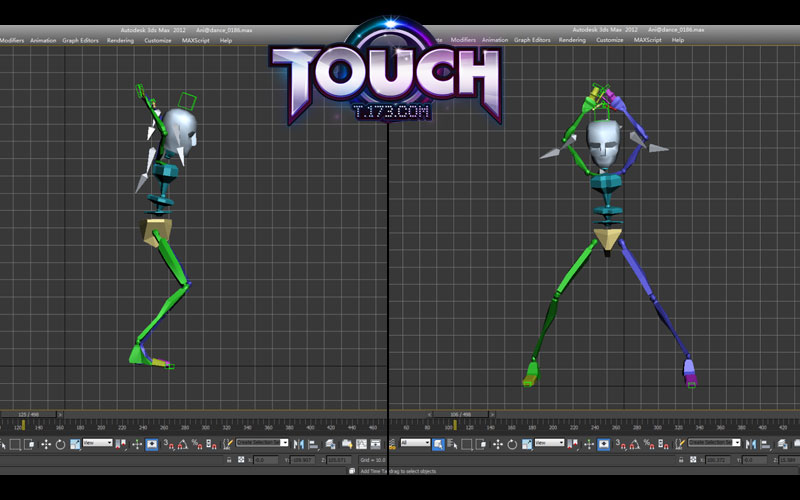Click Select Object tool in right window toolbar
The width and height of the screenshot is (800, 500).
coord(438,444)
